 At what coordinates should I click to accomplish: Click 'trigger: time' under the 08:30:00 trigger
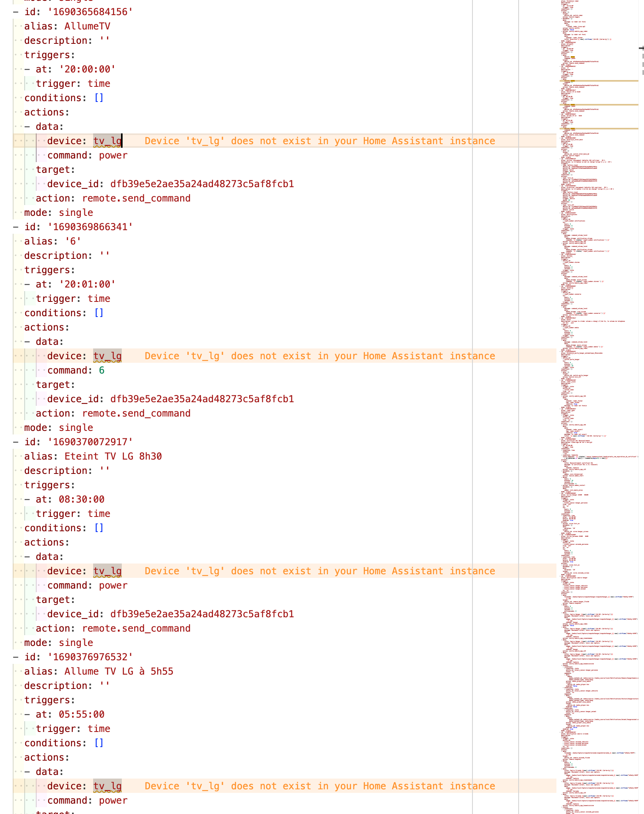click(73, 514)
